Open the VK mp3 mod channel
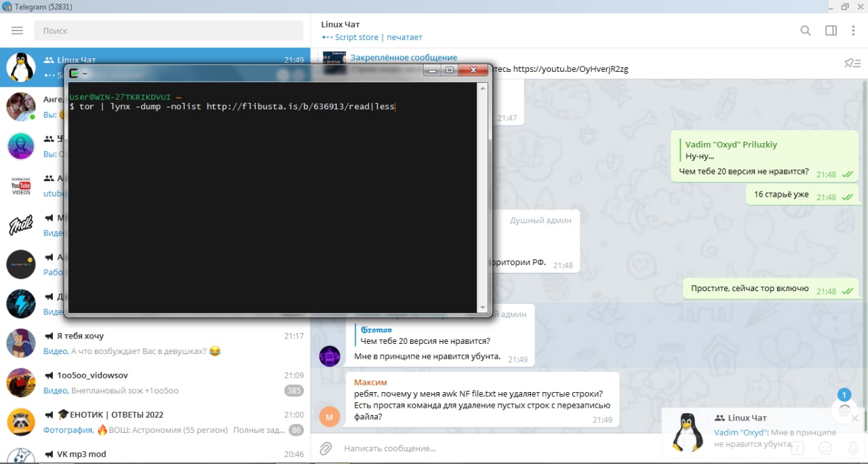868x464 pixels. (x=155, y=452)
